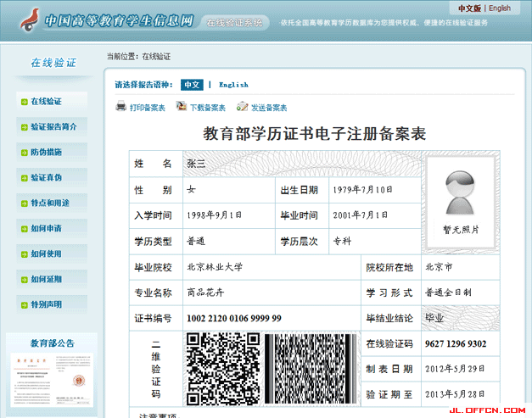Viewport: 532px width, 418px height.
Task: Click the green arrow beside 防伪措施
Action: tap(24, 153)
